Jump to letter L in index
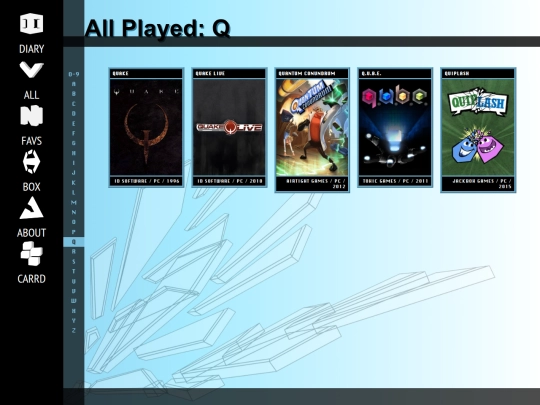Viewport: 540px width, 405px height. coord(74,193)
